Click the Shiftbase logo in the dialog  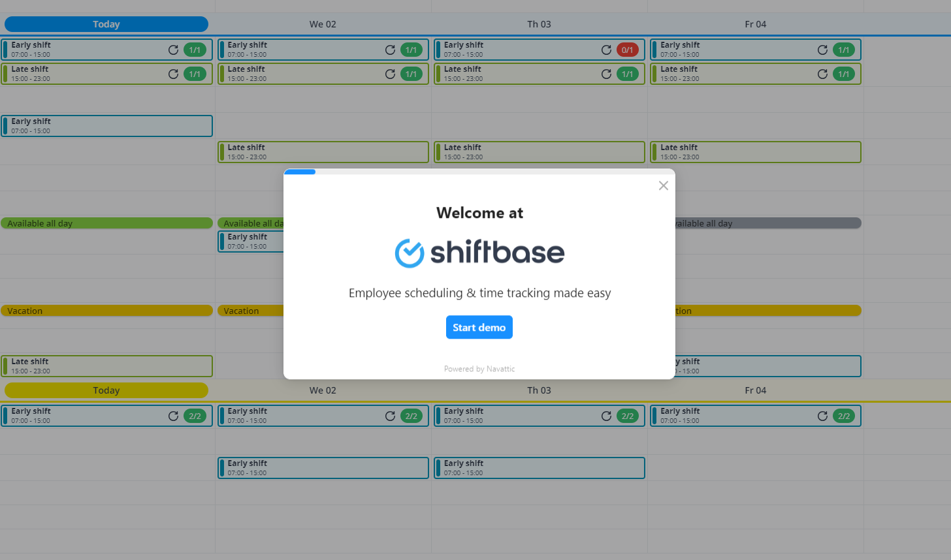coord(479,253)
